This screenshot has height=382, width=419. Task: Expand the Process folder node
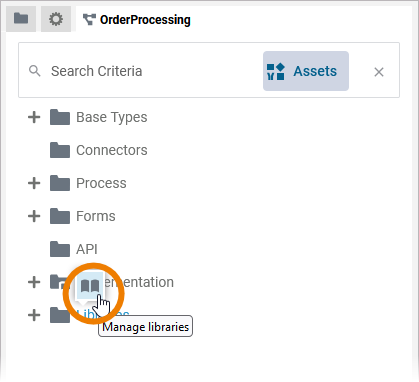(x=34, y=183)
